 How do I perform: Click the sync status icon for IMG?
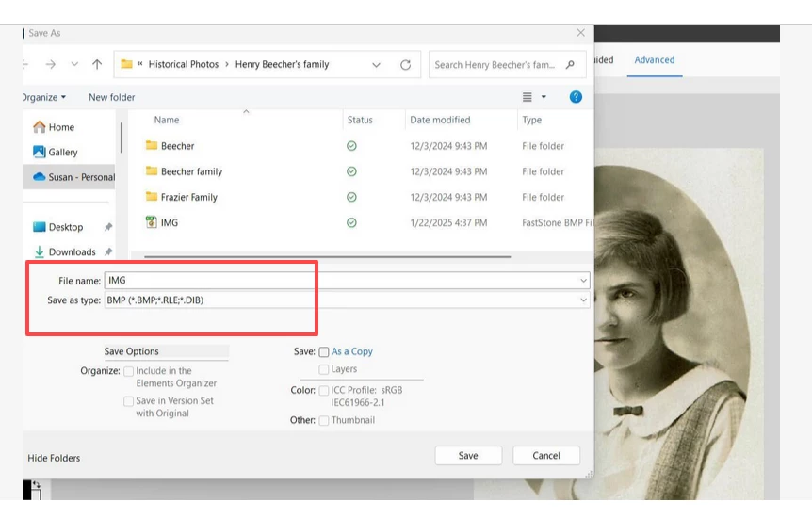(x=351, y=222)
